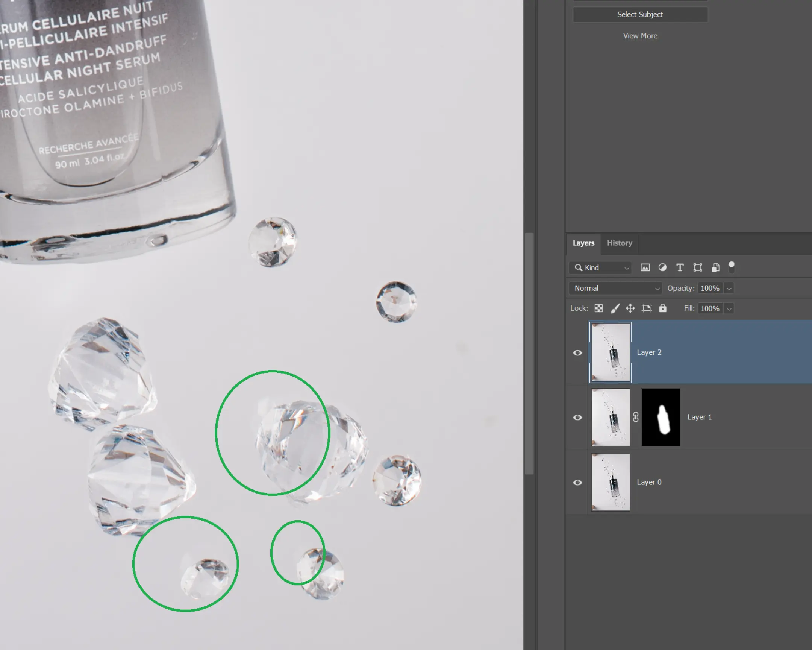Lock layer position with the move icon

coord(630,308)
